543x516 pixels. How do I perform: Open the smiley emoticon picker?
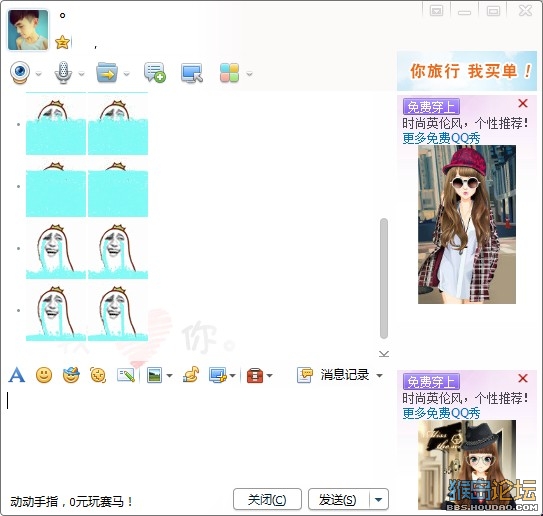coord(44,375)
